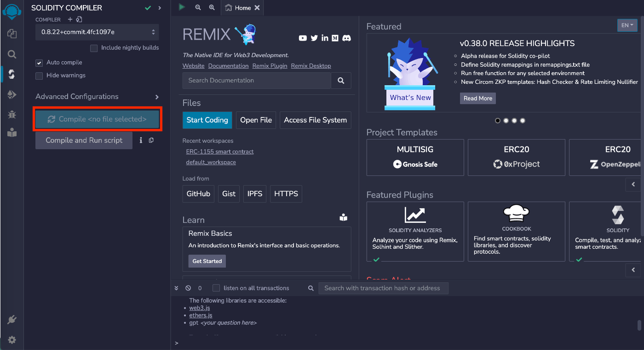Click the clear terminal circle-slash icon
This screenshot has height=350, width=644.
pos(188,288)
